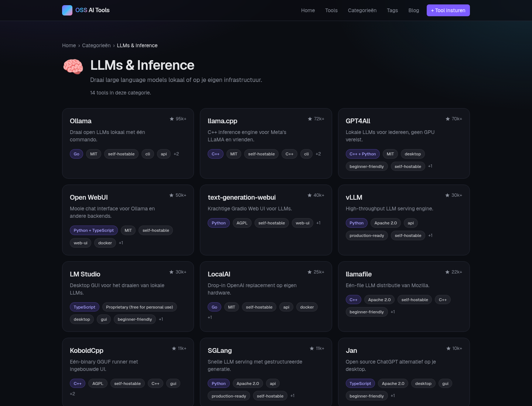The image size is (532, 406).
Task: Show the +1 hidden tag on the LM Studio card
Action: [x=161, y=319]
